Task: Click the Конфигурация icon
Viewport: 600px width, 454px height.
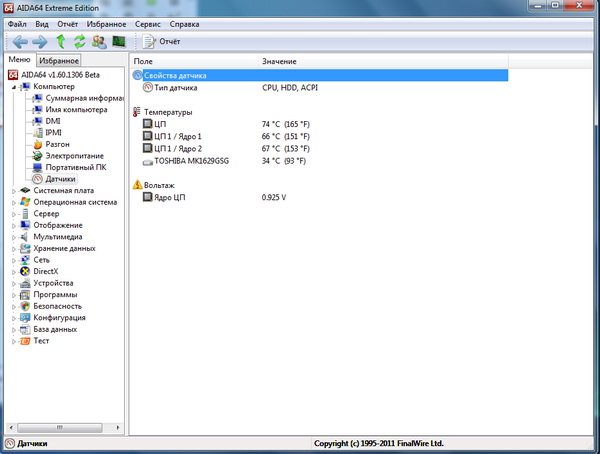Action: pyautogui.click(x=25, y=317)
